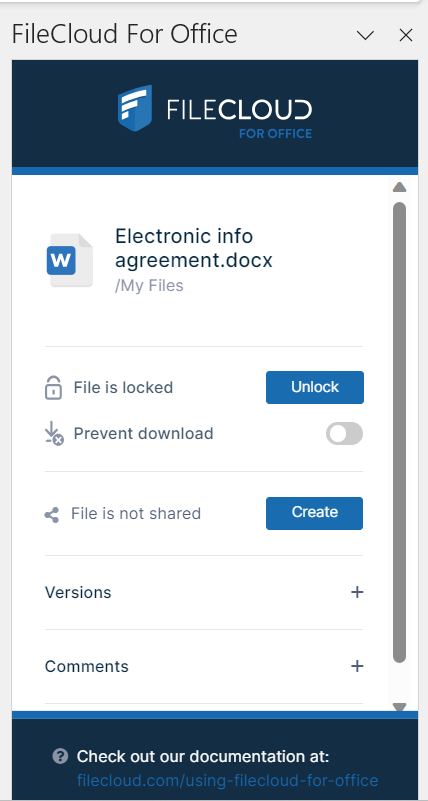
Task: Expand the Versions section with plus icon
Action: click(357, 592)
